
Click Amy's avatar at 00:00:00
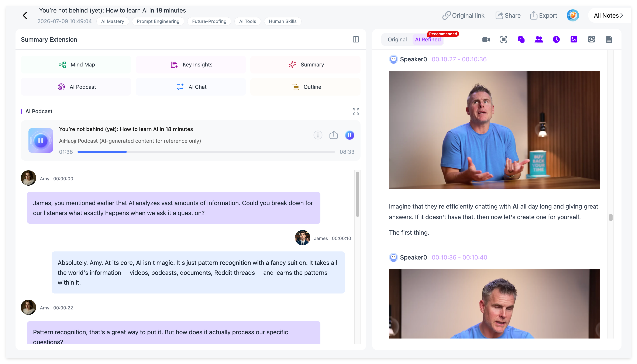[28, 178]
